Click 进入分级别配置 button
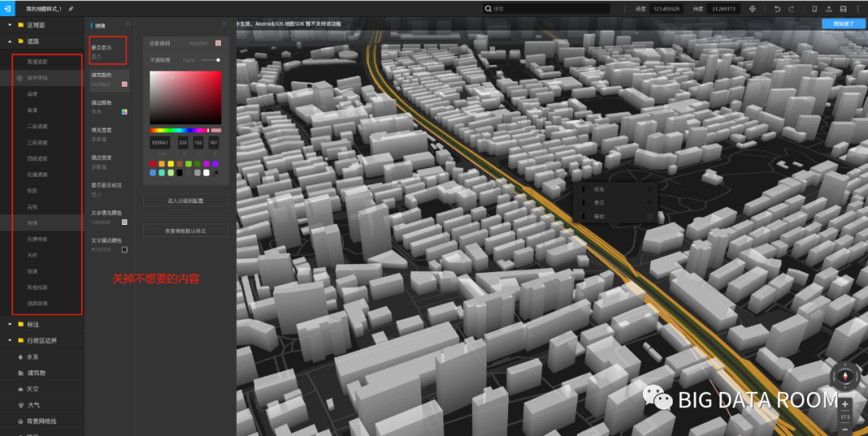868x436 pixels. (x=186, y=200)
